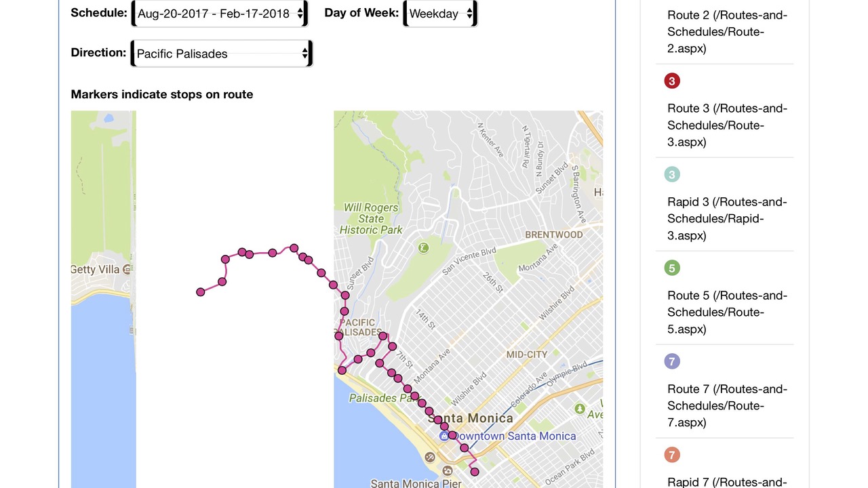Click the green golf course icon near Brentwood

pyautogui.click(x=424, y=248)
